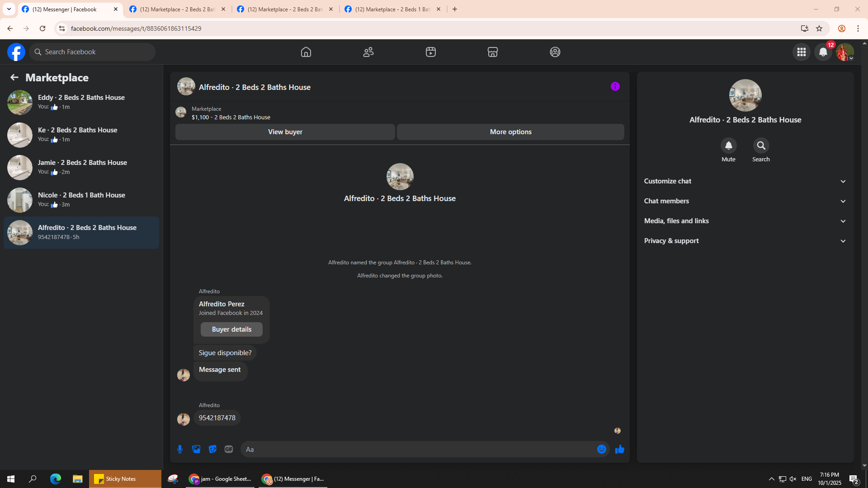Screen dimensions: 868x488
Task: Open Buyer details for Alfredito Perez
Action: click(231, 329)
